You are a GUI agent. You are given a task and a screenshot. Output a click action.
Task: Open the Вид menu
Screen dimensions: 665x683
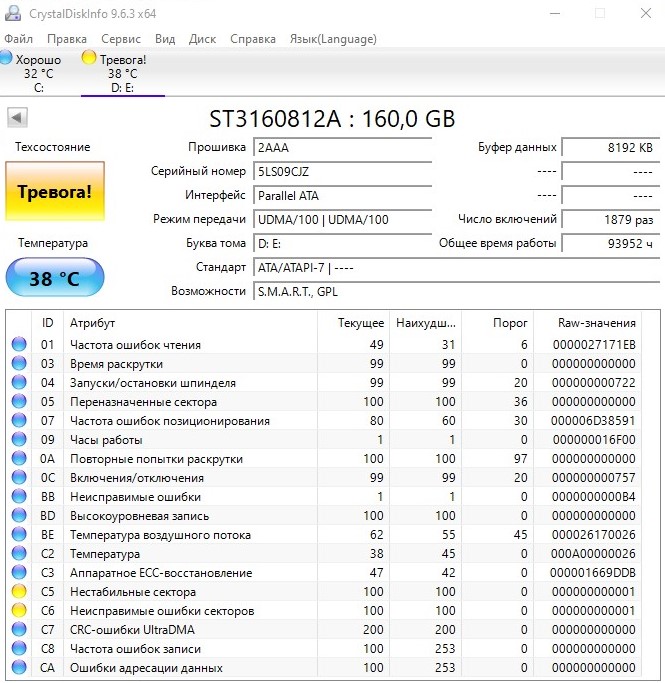coord(165,39)
